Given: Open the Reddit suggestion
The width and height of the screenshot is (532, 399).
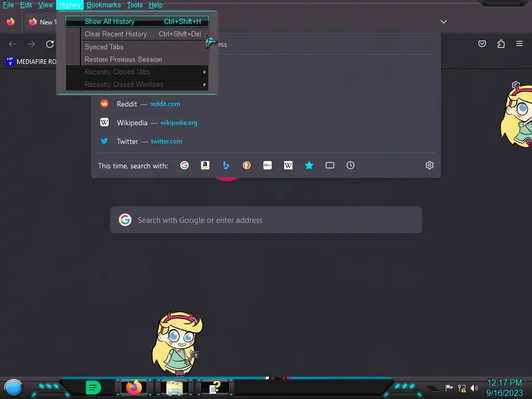Looking at the screenshot, I should pyautogui.click(x=265, y=104).
